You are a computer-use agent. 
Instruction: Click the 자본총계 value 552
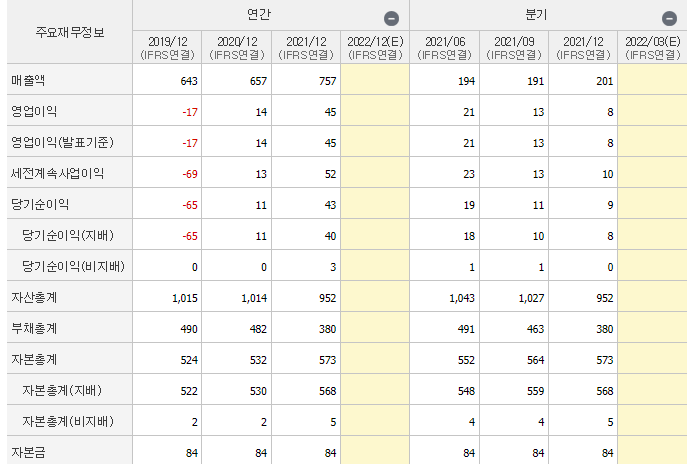466,360
